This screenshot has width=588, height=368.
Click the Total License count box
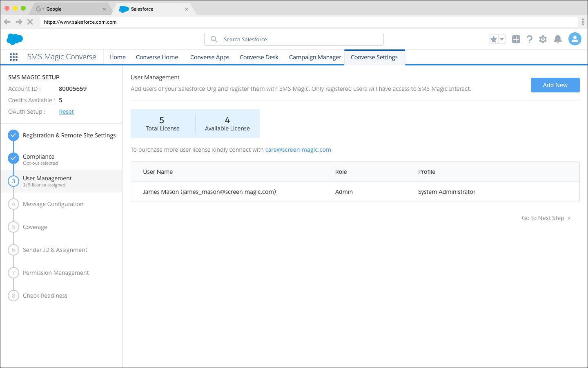(163, 123)
